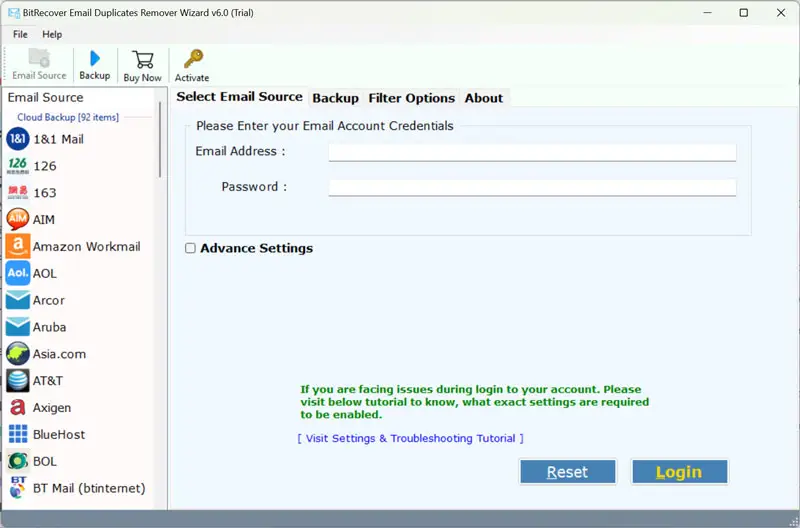Open the Help menu
The image size is (800, 528).
[x=52, y=34]
